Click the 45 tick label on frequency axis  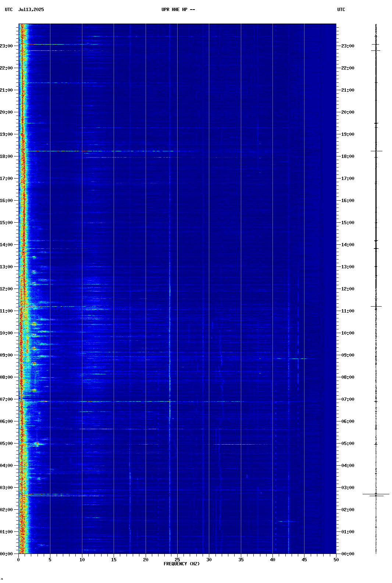(304, 560)
